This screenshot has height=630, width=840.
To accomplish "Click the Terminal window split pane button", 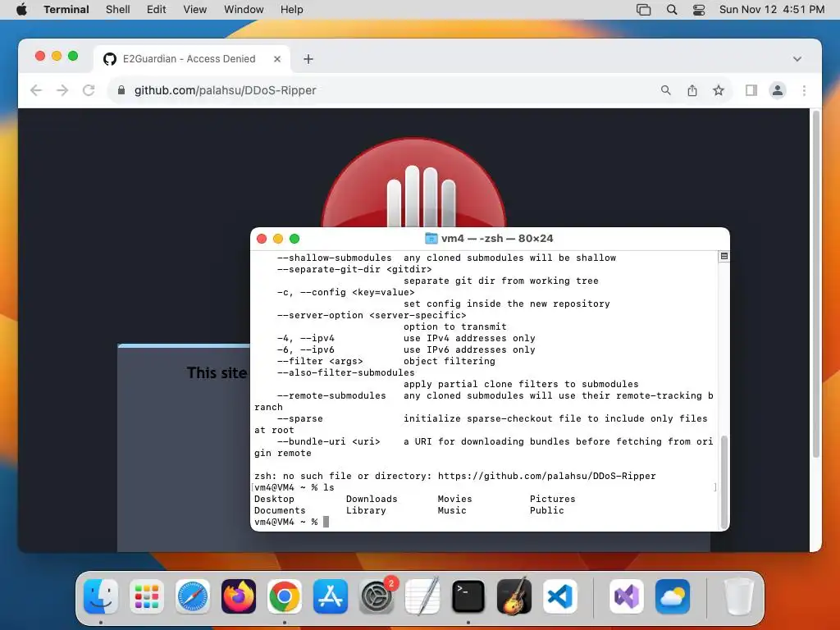I will point(724,256).
